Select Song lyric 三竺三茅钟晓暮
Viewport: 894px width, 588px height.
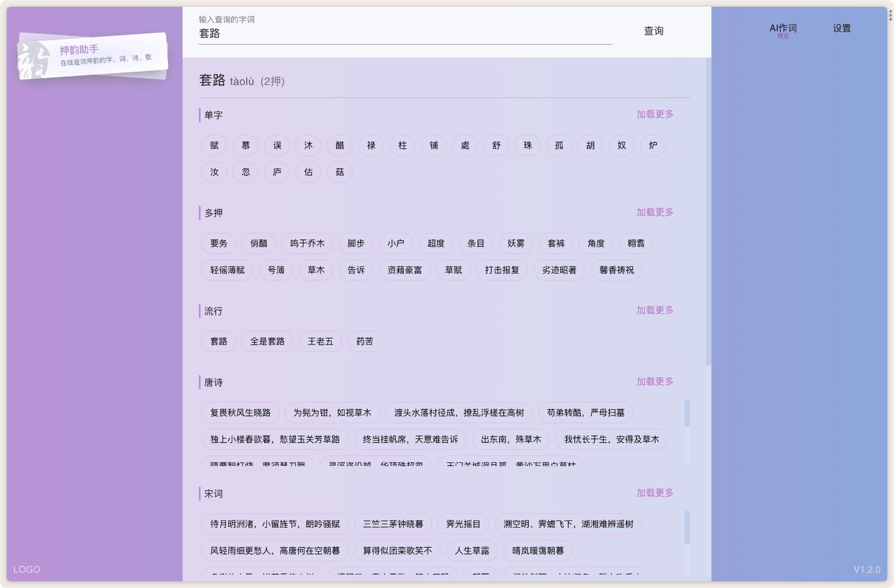[393, 524]
